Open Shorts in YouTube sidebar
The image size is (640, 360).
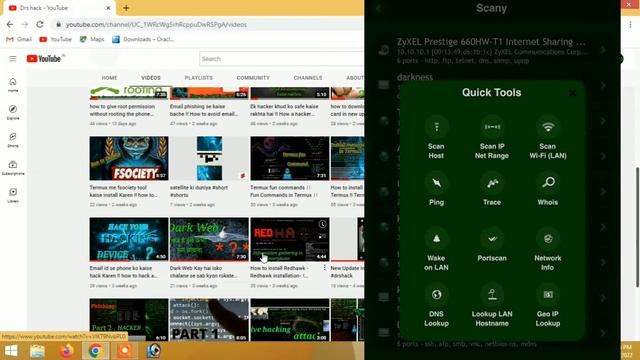pyautogui.click(x=13, y=140)
